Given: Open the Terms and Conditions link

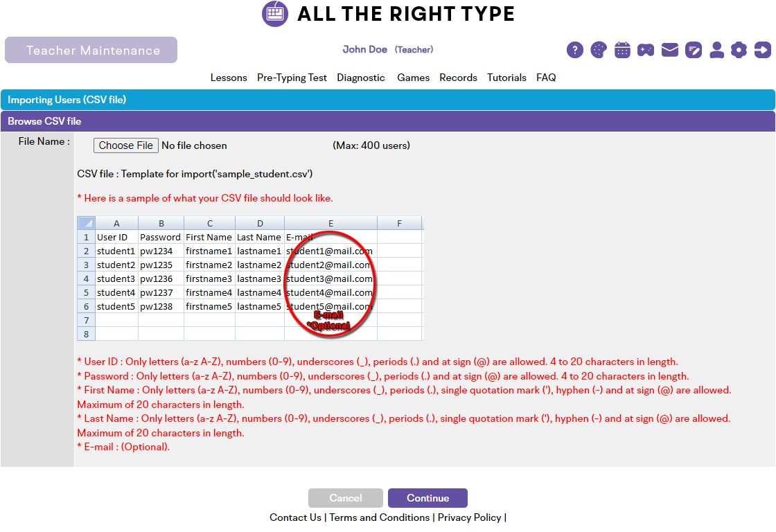Looking at the screenshot, I should pyautogui.click(x=380, y=517).
